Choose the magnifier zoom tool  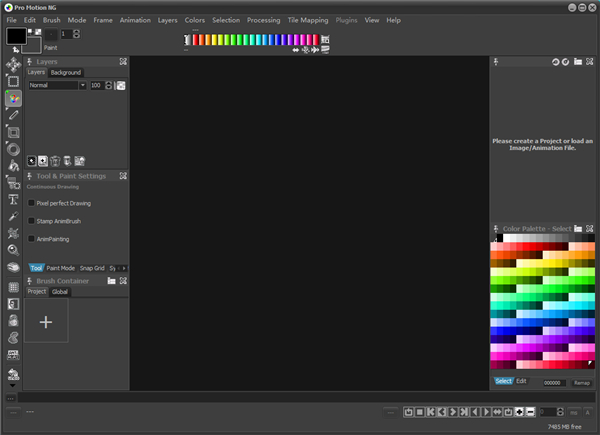click(13, 251)
